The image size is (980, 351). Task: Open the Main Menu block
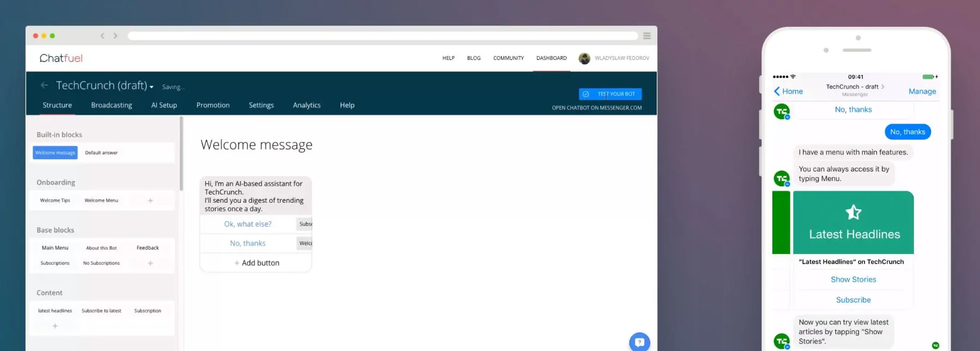click(x=55, y=248)
